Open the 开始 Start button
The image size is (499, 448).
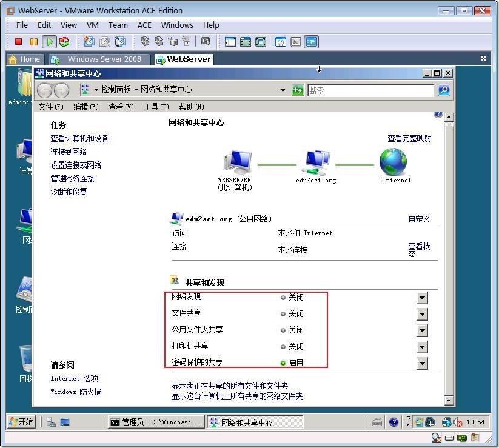tap(21, 422)
